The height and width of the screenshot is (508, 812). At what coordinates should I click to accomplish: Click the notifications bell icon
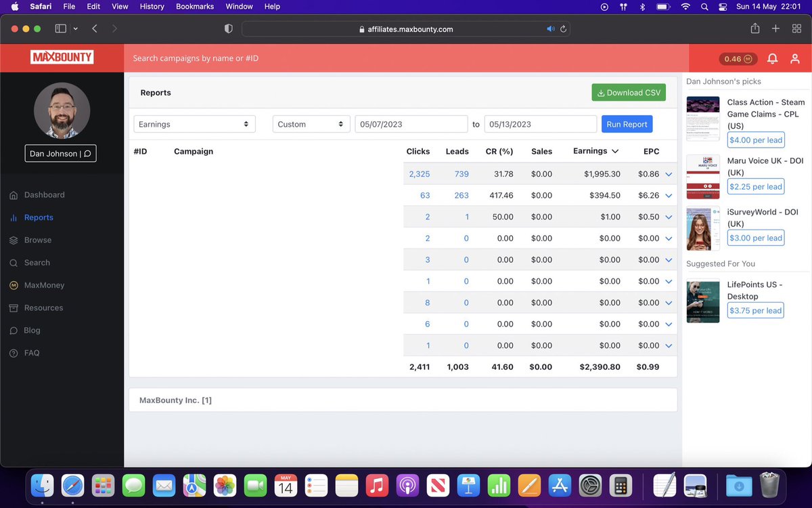pyautogui.click(x=772, y=59)
